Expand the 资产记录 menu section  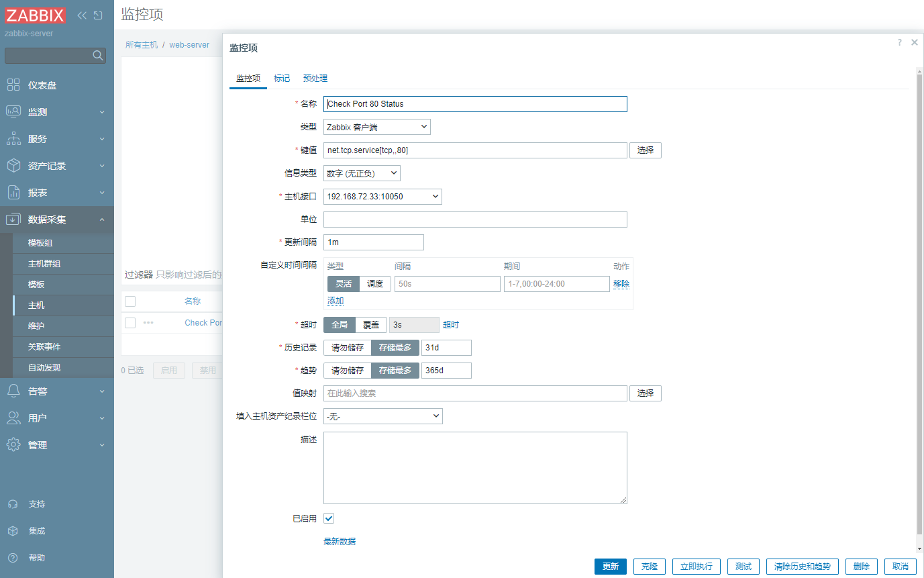pos(102,166)
